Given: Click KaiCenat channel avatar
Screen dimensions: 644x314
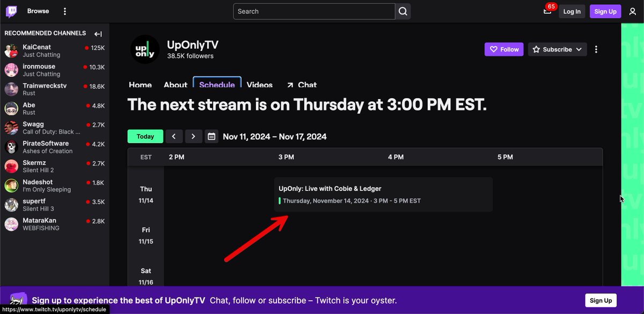Looking at the screenshot, I should pos(11,51).
